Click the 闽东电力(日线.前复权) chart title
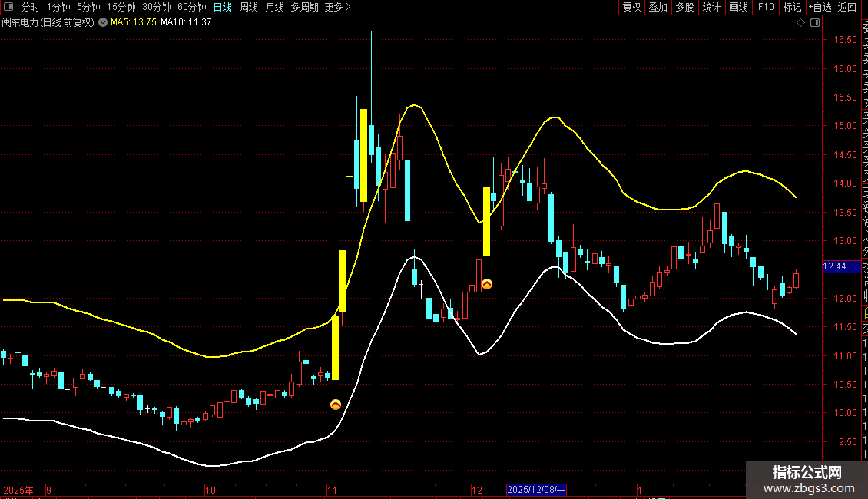 tap(48, 22)
